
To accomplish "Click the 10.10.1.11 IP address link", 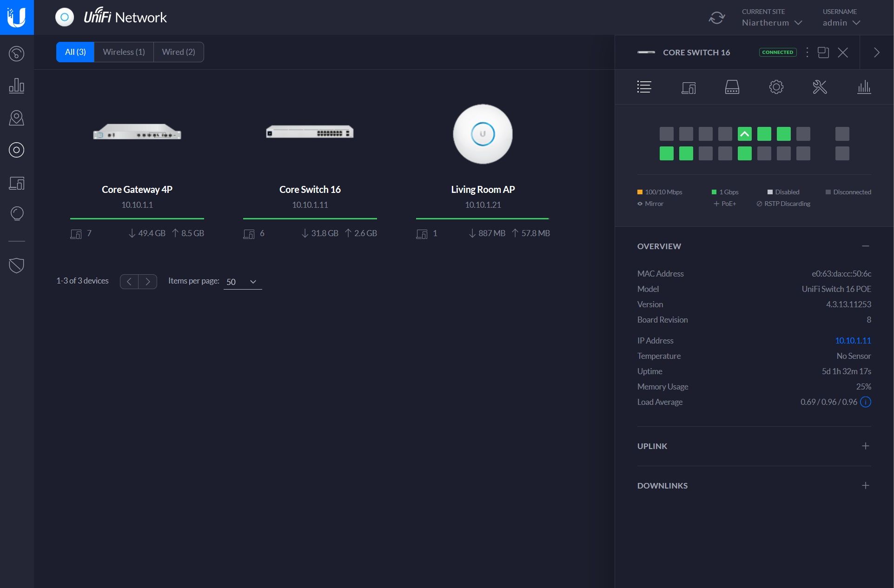I will pos(853,340).
